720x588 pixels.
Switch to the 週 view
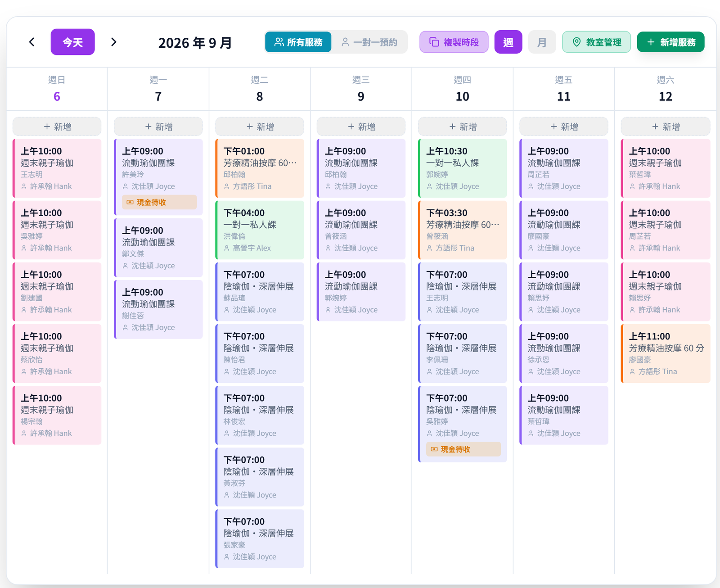tap(508, 42)
